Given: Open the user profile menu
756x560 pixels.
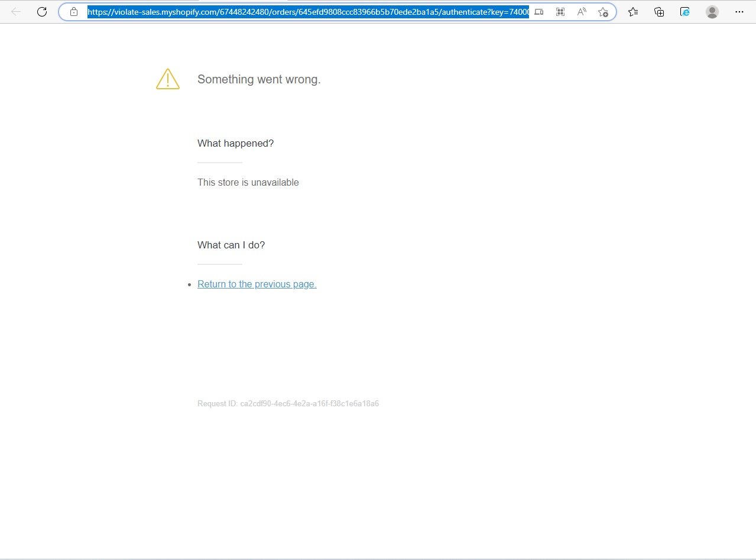Looking at the screenshot, I should click(x=712, y=12).
